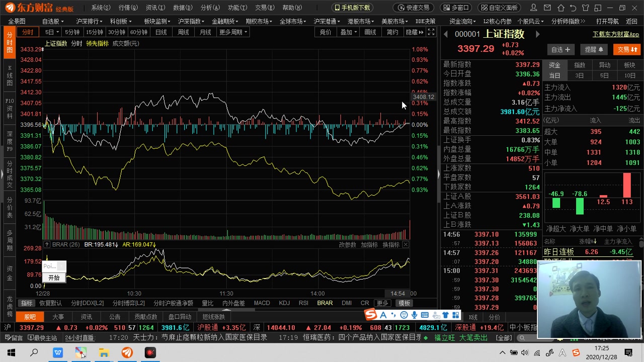Viewport: 644px width, 362px height.
Task: Open the 系统(S) menu
Action: click(101, 8)
